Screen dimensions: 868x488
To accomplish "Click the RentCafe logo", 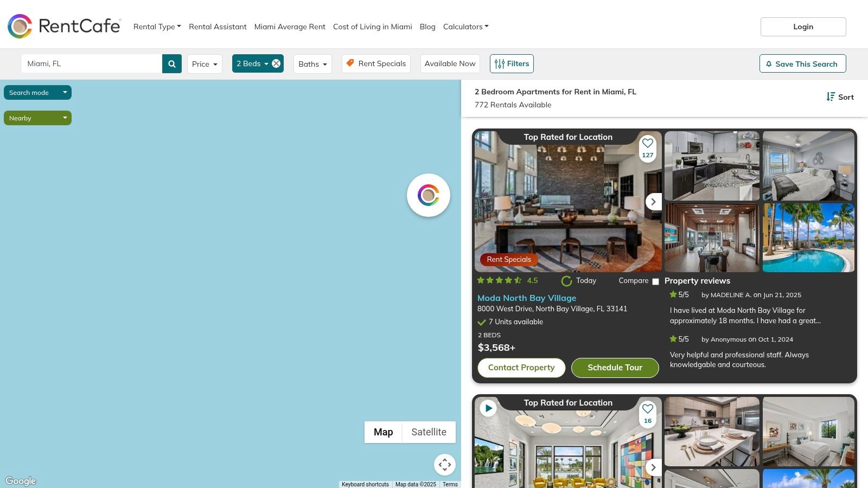I will click(64, 26).
